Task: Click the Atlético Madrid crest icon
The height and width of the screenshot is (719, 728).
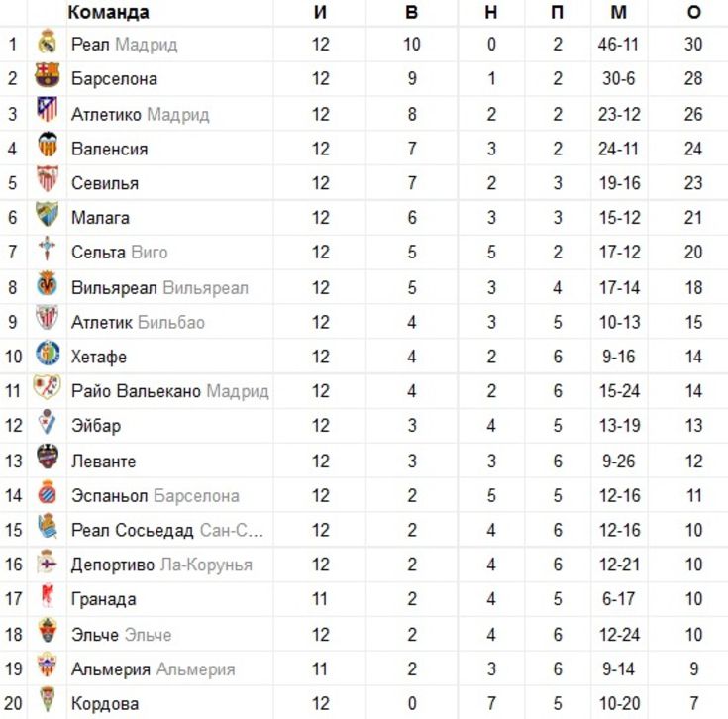Action: [x=47, y=110]
